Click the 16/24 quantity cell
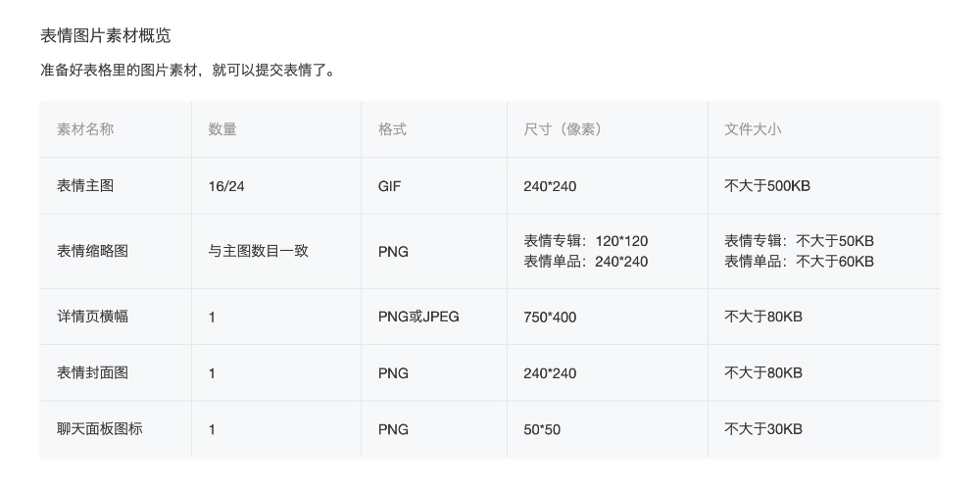 click(x=226, y=186)
